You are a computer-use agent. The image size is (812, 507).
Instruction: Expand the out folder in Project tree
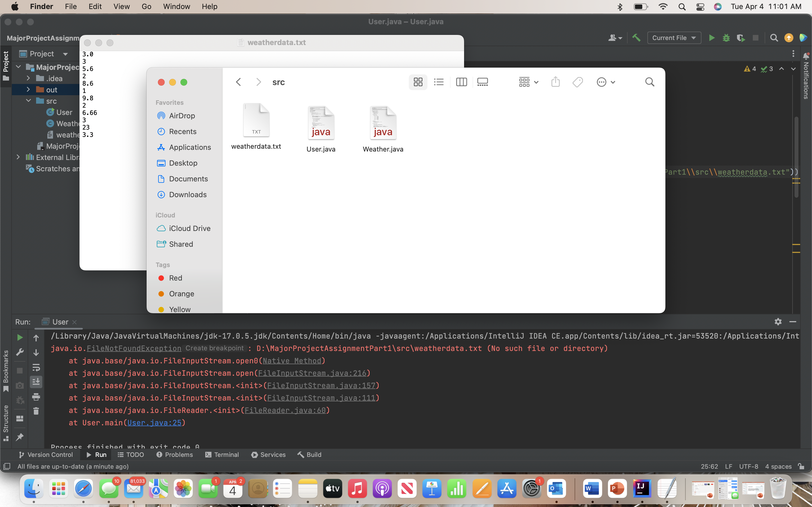pyautogui.click(x=28, y=90)
